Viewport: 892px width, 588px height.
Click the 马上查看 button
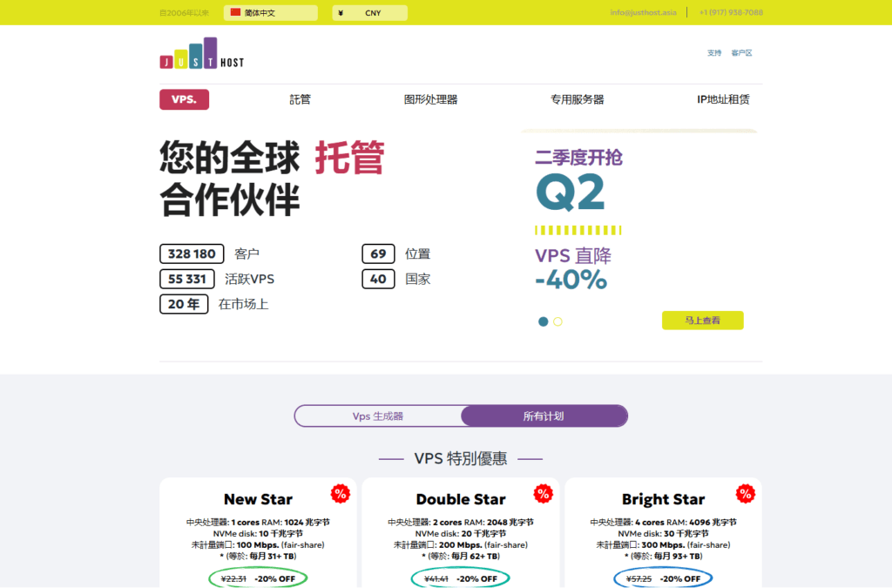[702, 321]
